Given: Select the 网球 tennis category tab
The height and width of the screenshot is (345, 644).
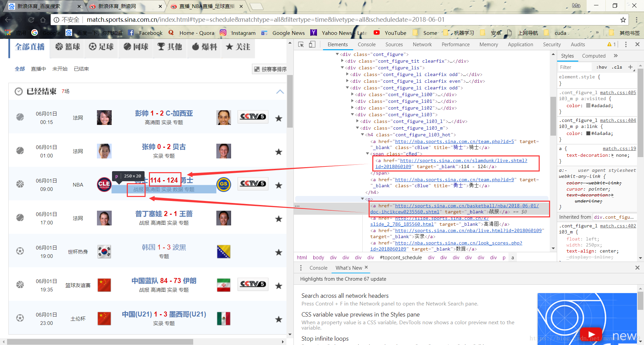Looking at the screenshot, I should (x=136, y=47).
